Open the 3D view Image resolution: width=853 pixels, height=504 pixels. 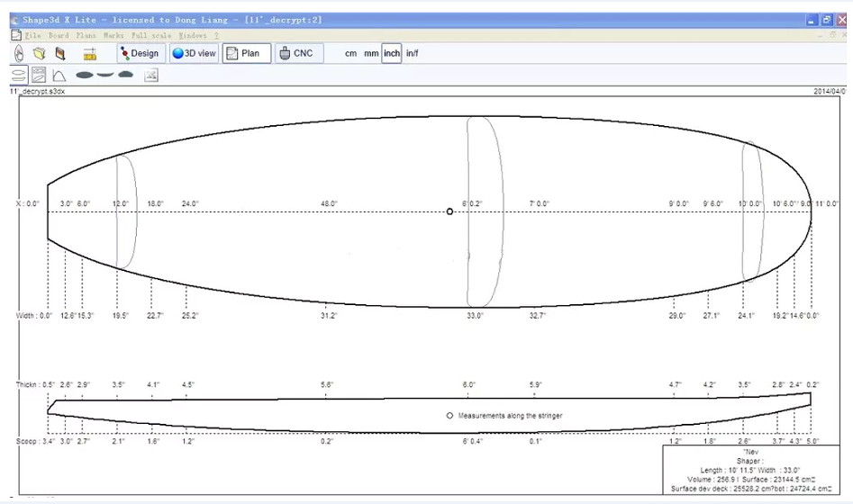[x=194, y=53]
